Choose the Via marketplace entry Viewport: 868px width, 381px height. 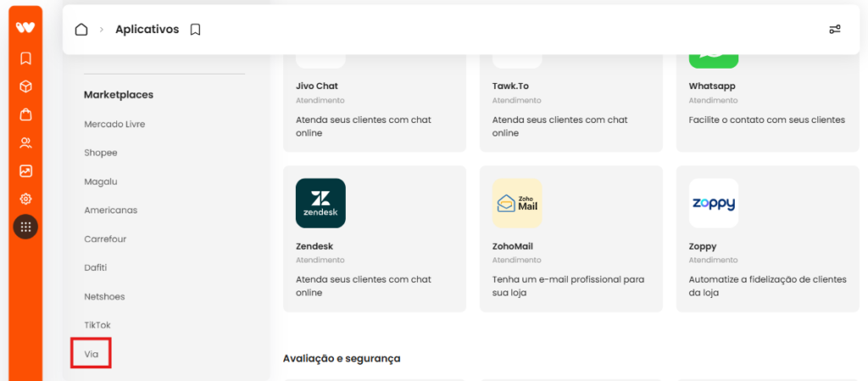point(92,354)
